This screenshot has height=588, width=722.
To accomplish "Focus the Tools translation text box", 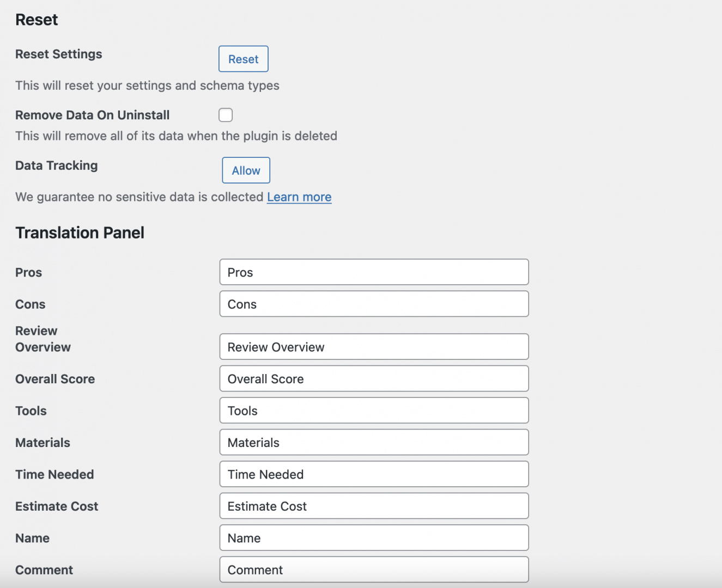I will point(374,411).
